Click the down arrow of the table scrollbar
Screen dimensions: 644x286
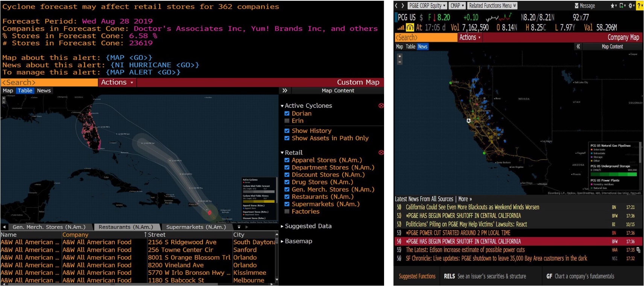click(x=277, y=280)
